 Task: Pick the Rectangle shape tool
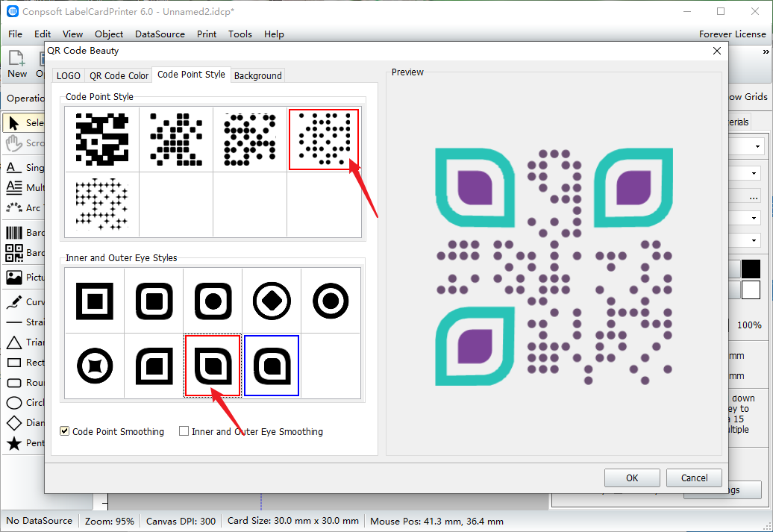point(24,363)
